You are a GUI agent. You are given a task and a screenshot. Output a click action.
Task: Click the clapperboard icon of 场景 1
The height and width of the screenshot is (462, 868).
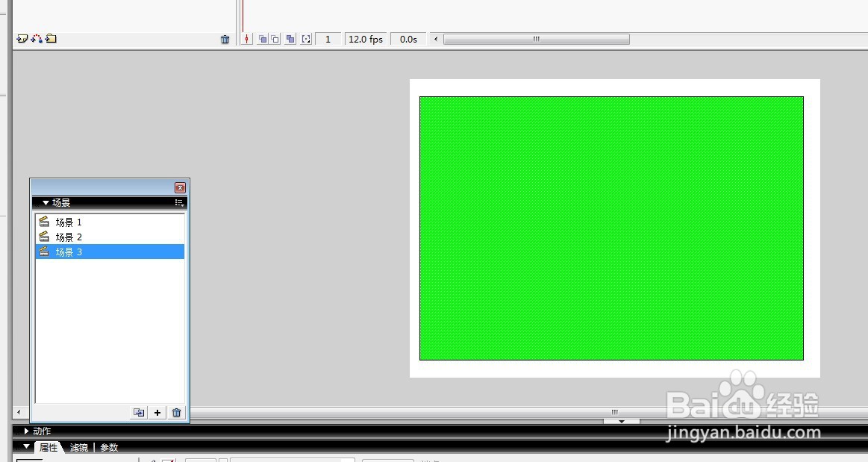coord(44,222)
